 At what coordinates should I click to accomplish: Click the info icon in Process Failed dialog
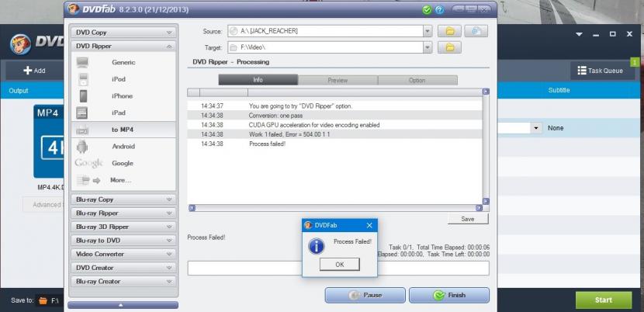317,246
